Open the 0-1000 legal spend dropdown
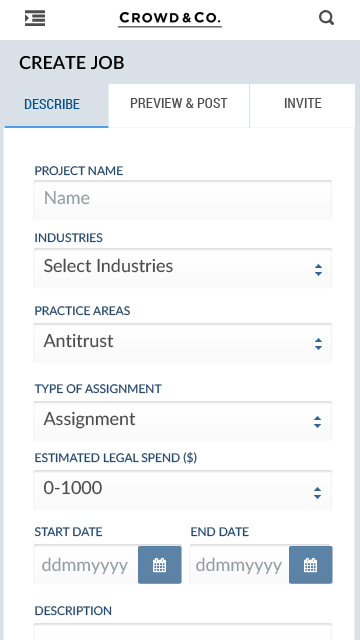 pyautogui.click(x=182, y=490)
